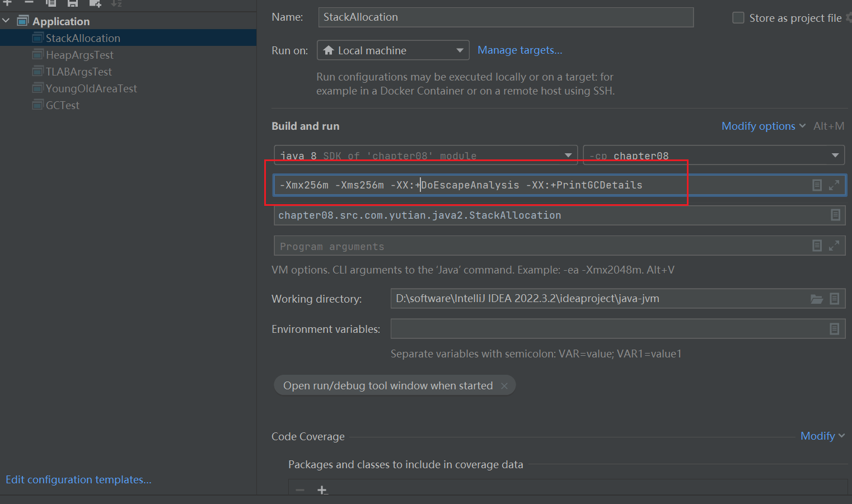This screenshot has width=852, height=504.
Task: Expand the VM options field editor
Action: (834, 185)
